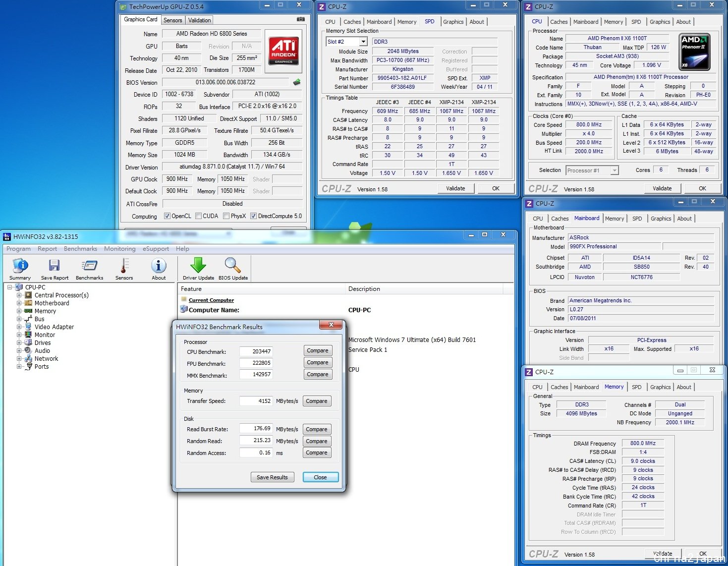Click BIOS Update magnifier icon
The image size is (728, 566).
233,269
